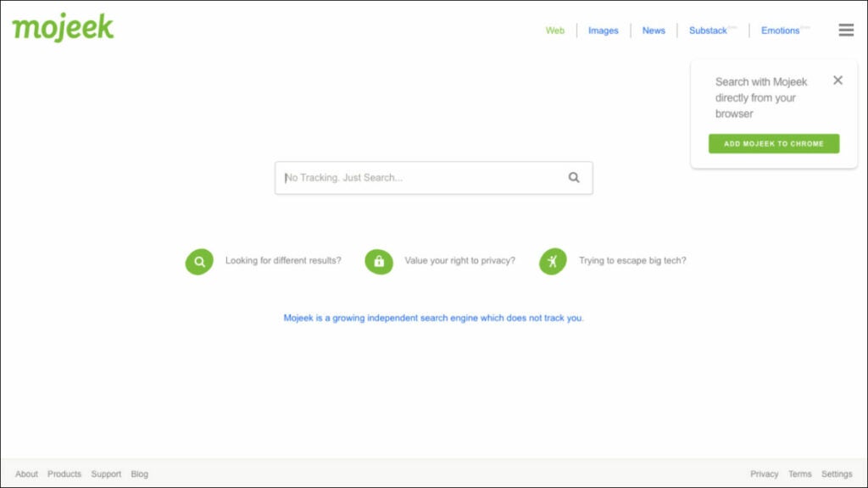Open the independent search engine blue link

click(x=433, y=319)
